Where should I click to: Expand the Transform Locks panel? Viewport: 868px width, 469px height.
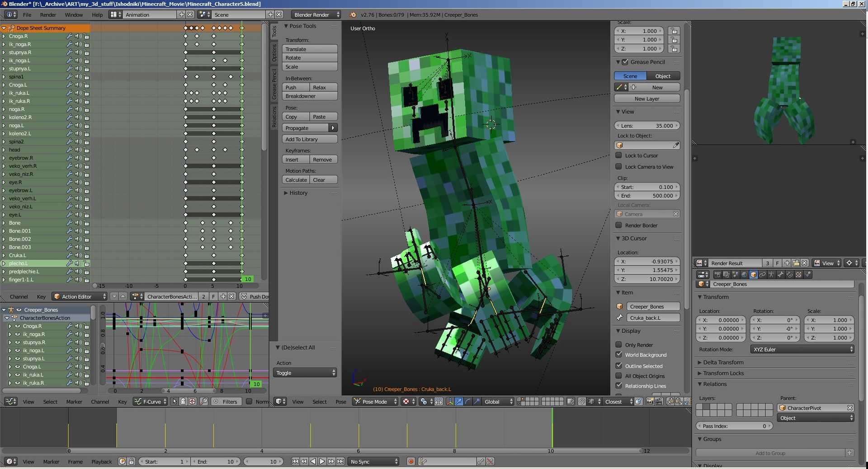pyautogui.click(x=723, y=373)
